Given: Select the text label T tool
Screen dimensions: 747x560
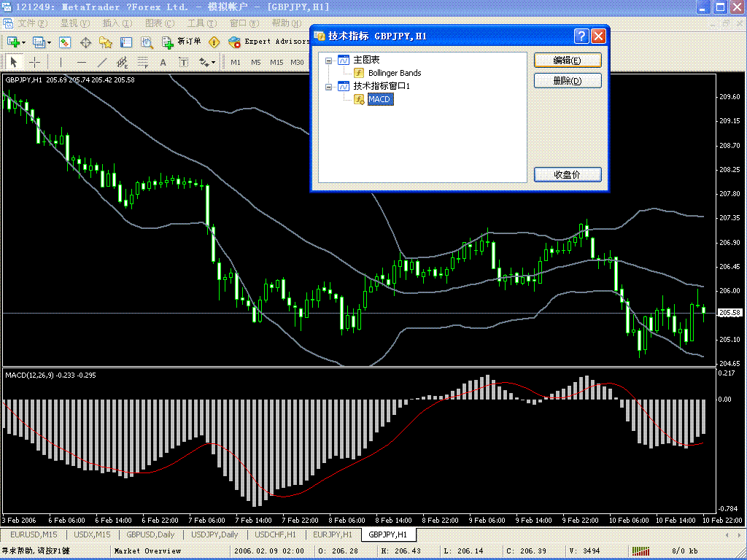Looking at the screenshot, I should pyautogui.click(x=183, y=63).
